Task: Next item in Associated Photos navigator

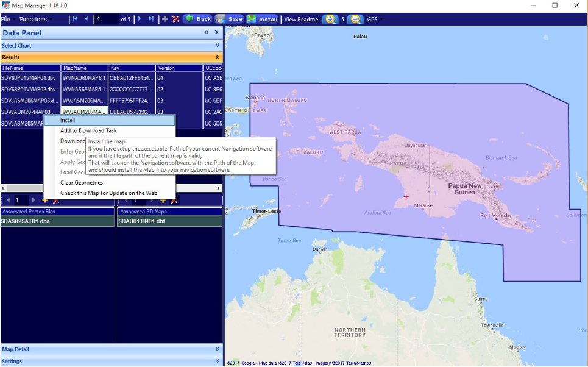Action: (34, 201)
